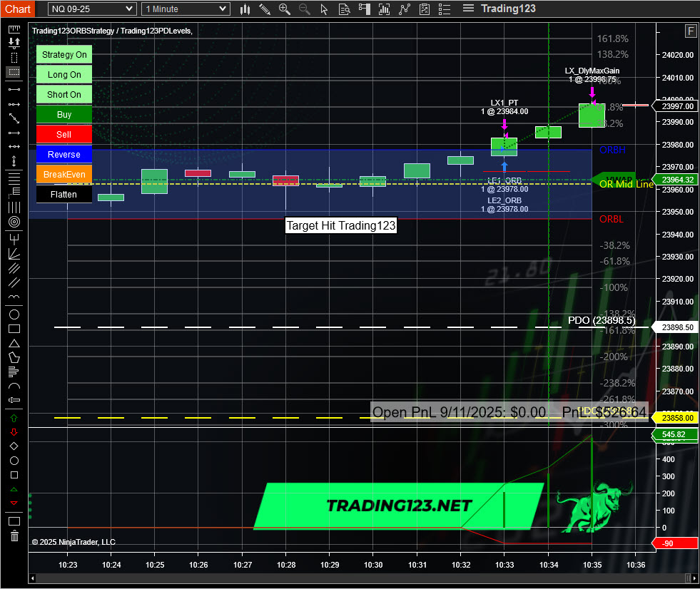Select the green Triangle Up marker
The image size is (700, 589).
click(x=14, y=489)
